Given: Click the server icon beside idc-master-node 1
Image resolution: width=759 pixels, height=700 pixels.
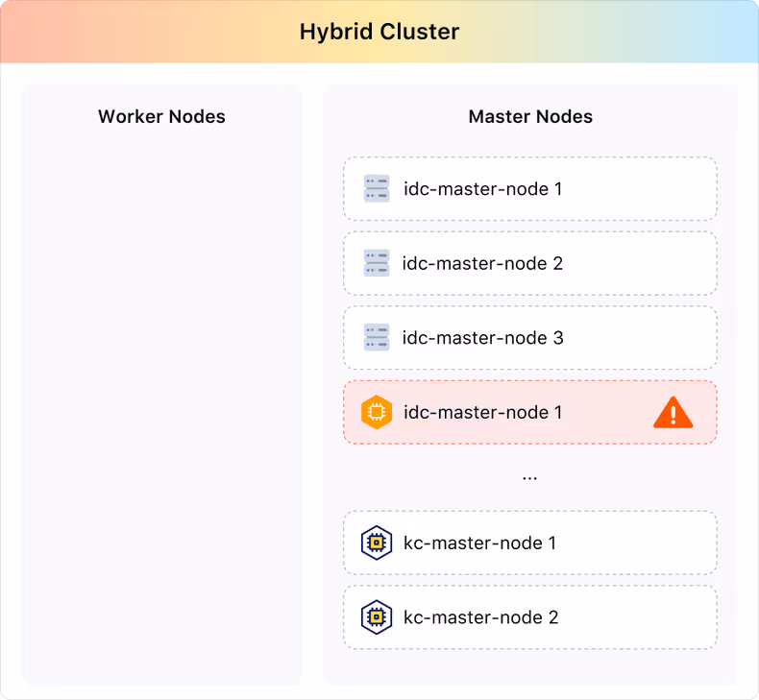Looking at the screenshot, I should (376, 188).
